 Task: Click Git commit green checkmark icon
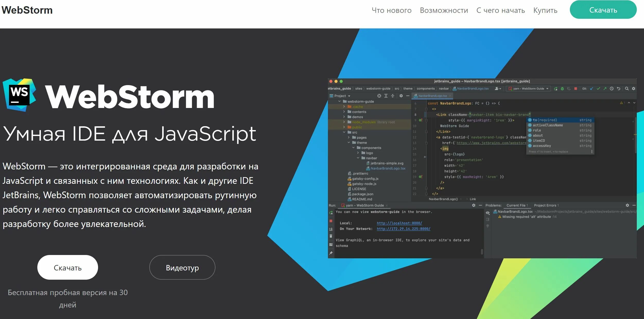tap(598, 89)
